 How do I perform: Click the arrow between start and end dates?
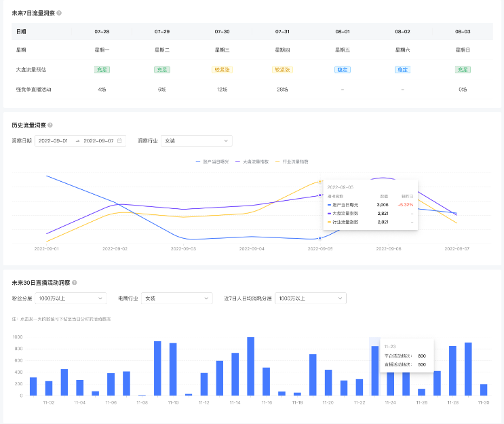(x=77, y=141)
